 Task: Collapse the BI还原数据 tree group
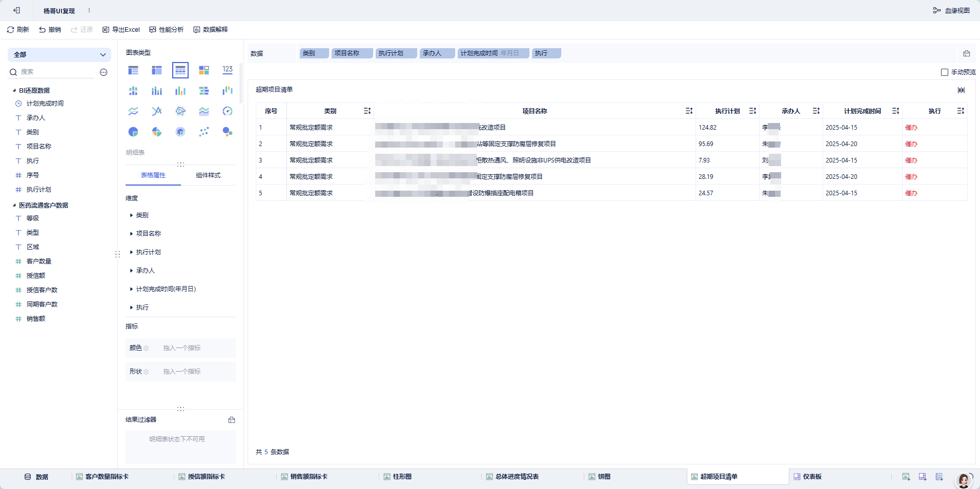pos(14,90)
